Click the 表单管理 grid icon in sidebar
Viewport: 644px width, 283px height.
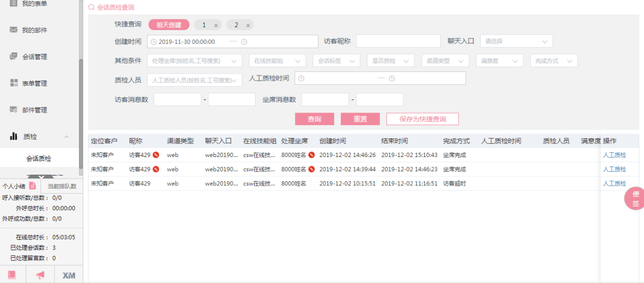coord(13,83)
